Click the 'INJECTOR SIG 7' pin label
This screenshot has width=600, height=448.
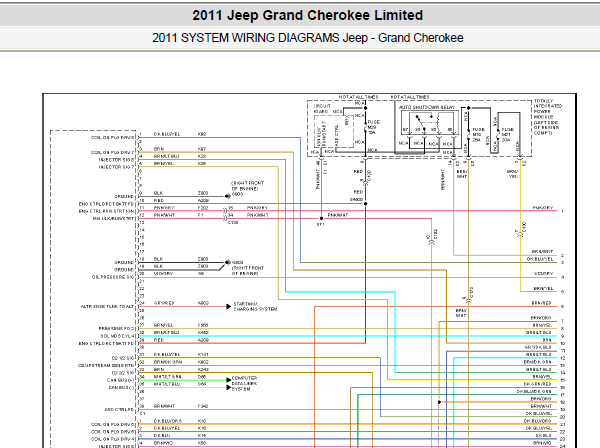click(117, 167)
